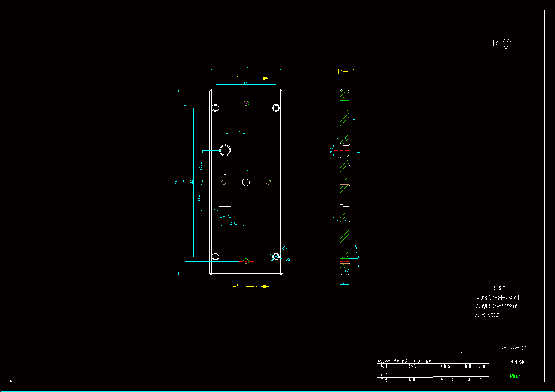Select the 48 horizontal dimension text

tap(246, 170)
